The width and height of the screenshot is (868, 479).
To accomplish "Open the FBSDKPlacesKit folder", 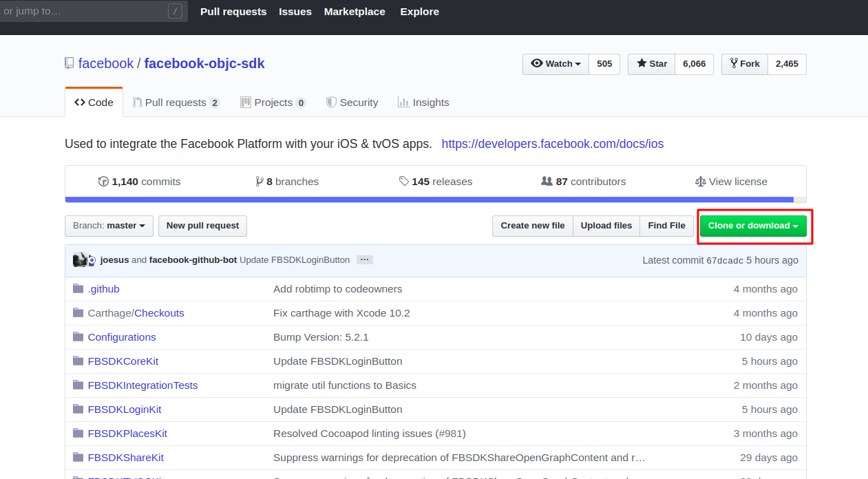I will 127,434.
